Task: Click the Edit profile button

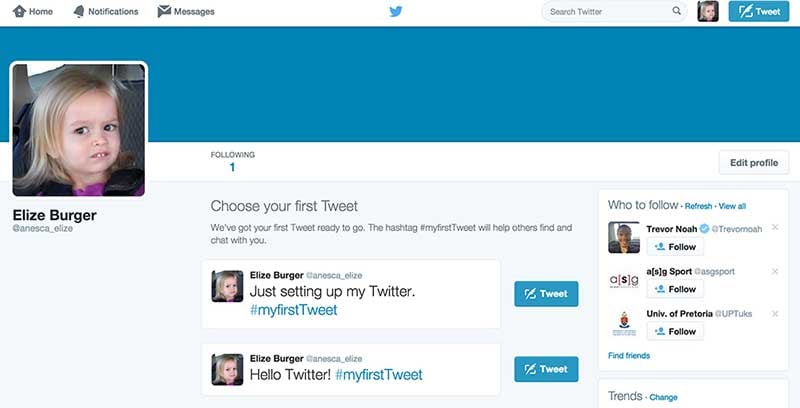Action: 754,163
